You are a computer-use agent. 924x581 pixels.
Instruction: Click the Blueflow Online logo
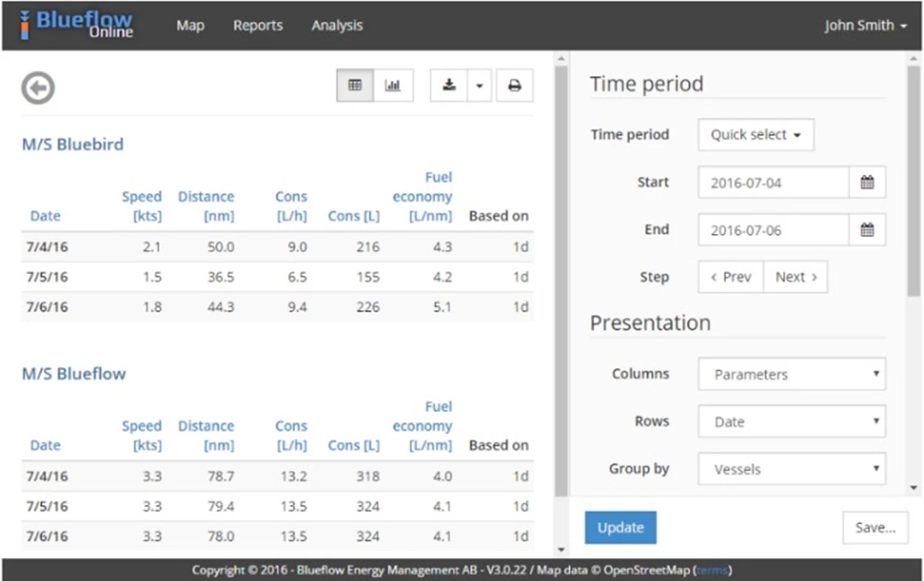[x=76, y=24]
